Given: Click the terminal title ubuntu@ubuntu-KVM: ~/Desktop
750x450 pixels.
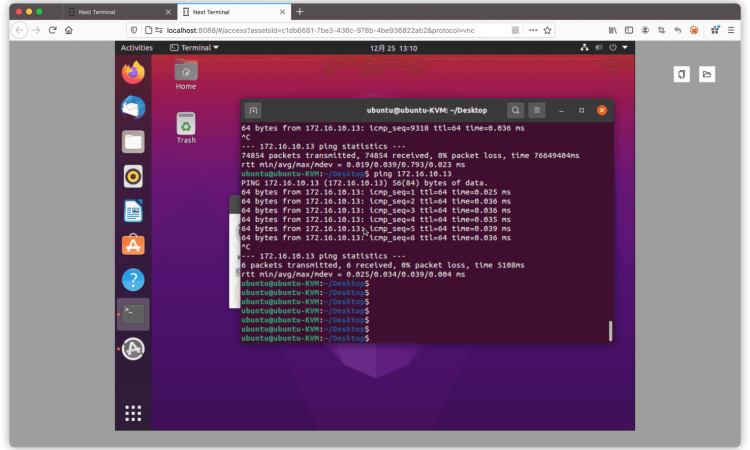Looking at the screenshot, I should 427,110.
